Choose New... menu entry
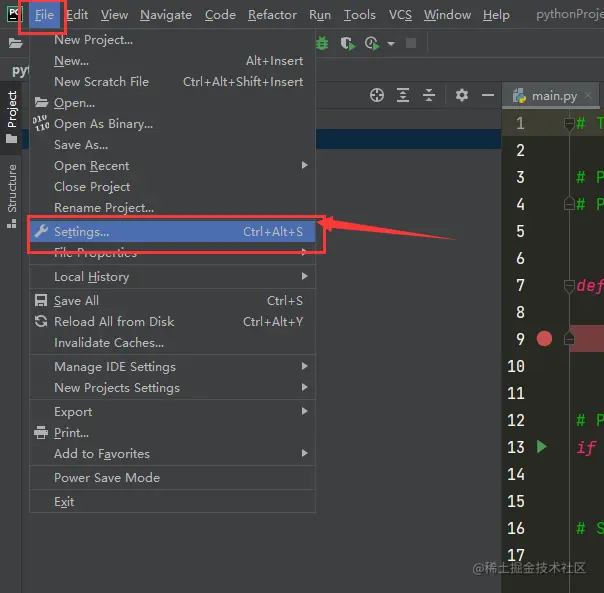604x593 pixels. click(x=173, y=61)
